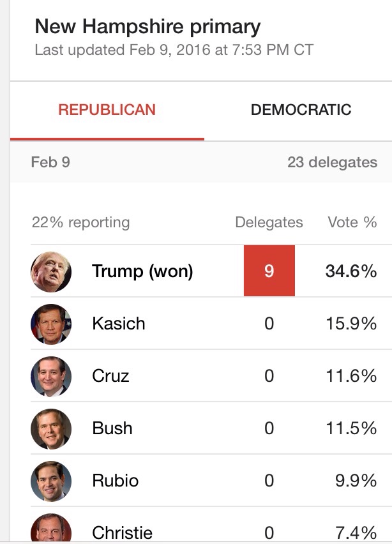Click Cruz's profile photo
Image resolution: width=392 pixels, height=544 pixels.
click(51, 377)
